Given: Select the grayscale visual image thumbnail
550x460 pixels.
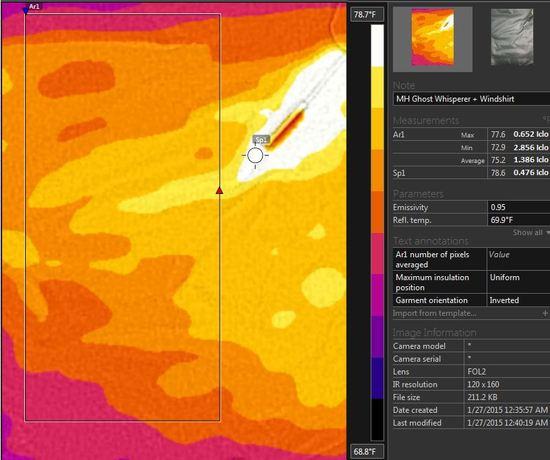Looking at the screenshot, I should pyautogui.click(x=512, y=37).
